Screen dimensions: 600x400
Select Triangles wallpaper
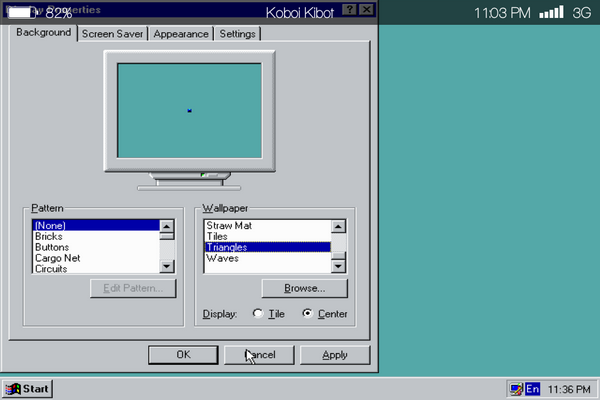[267, 247]
